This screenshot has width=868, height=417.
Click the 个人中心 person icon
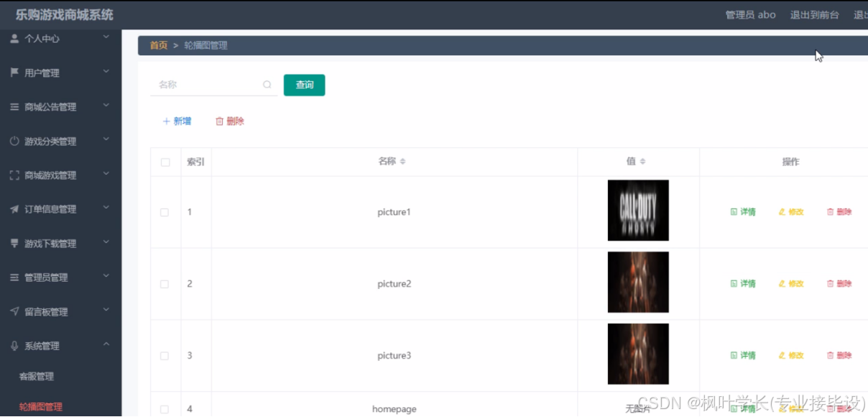point(14,38)
